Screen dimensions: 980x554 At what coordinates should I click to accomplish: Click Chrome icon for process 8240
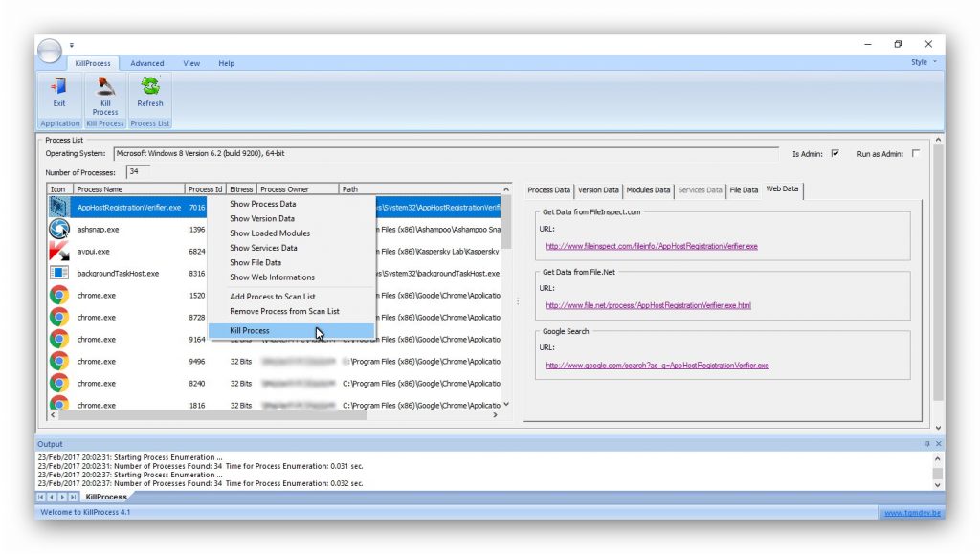[59, 383]
